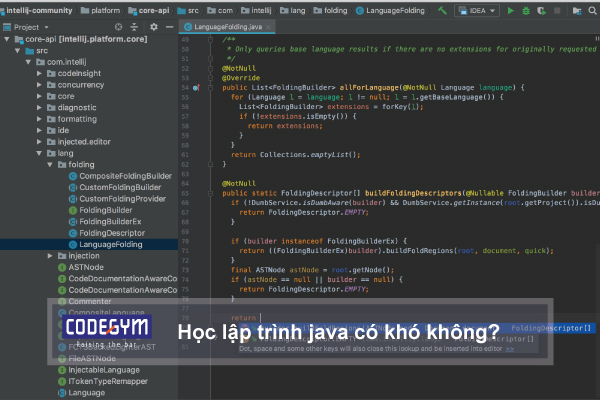Click the override gutter icon at line 54

coord(196,88)
